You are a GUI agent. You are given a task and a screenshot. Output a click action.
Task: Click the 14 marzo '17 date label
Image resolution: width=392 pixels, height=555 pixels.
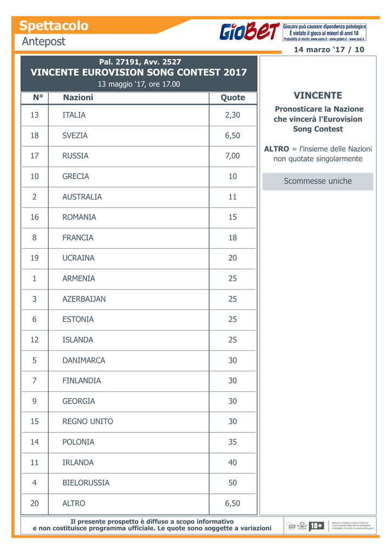[319, 49]
